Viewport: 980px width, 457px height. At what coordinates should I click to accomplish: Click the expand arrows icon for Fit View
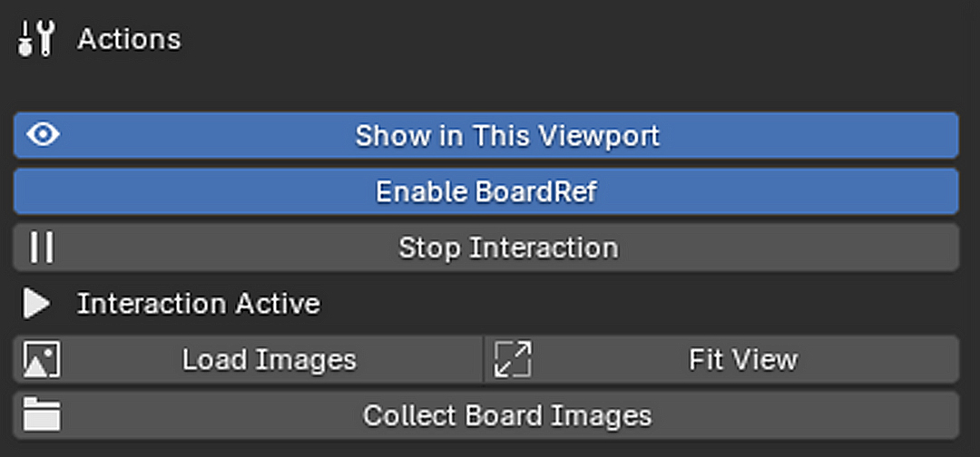(x=513, y=360)
